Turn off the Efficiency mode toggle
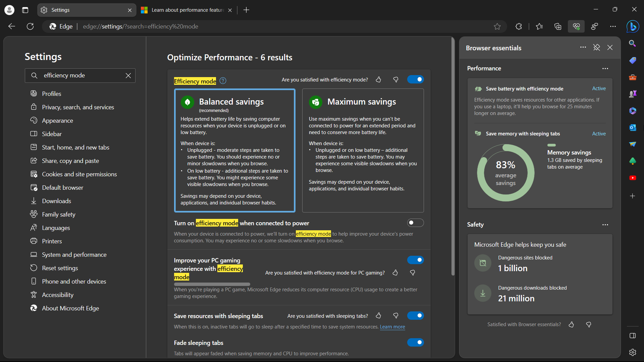The width and height of the screenshot is (644, 362). point(416,79)
